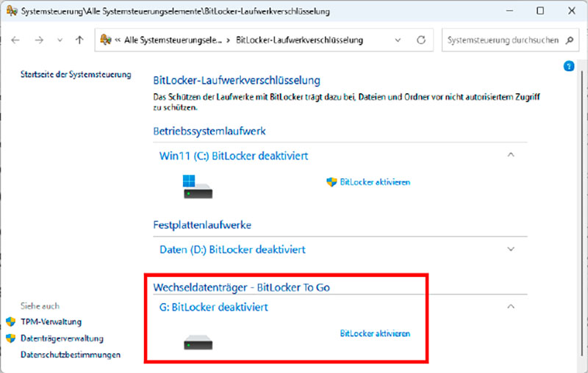Open recent locations dropdown arrow

pos(60,40)
